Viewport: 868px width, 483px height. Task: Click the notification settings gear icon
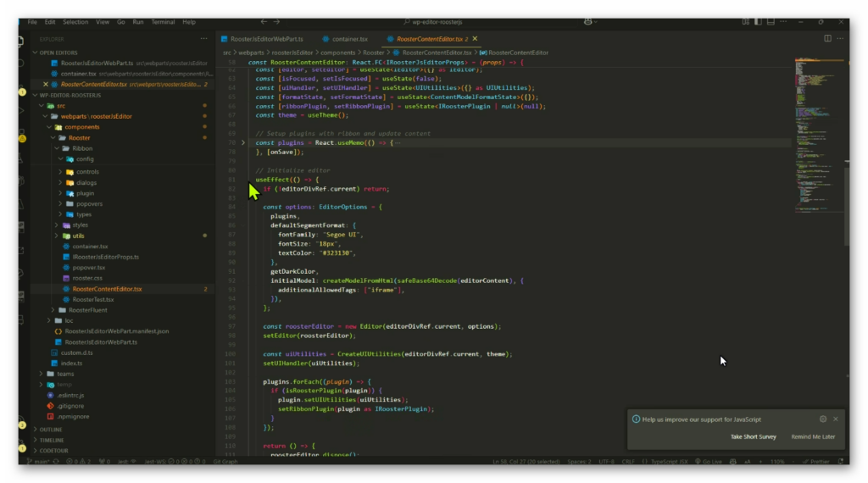pos(823,419)
